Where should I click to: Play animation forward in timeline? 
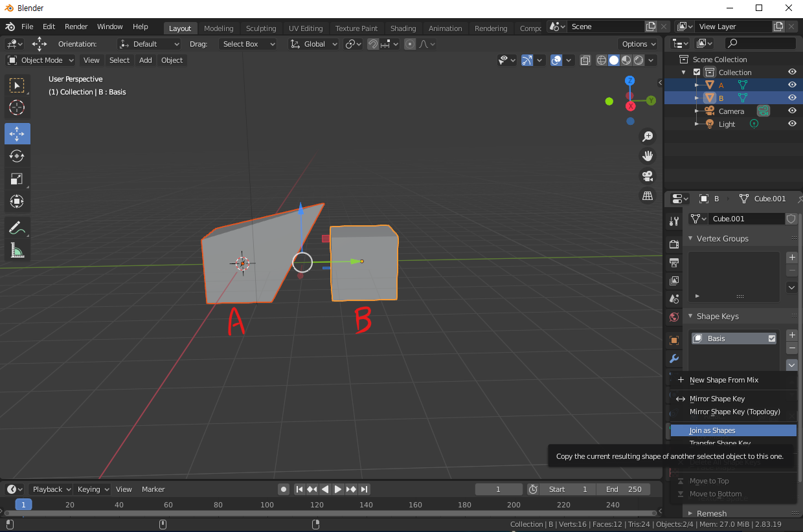(x=337, y=489)
